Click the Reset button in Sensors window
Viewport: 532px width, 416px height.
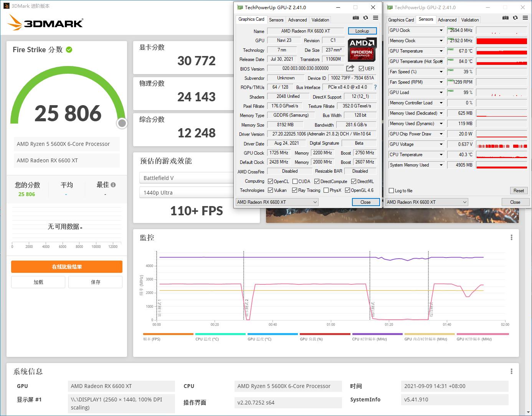click(x=519, y=191)
